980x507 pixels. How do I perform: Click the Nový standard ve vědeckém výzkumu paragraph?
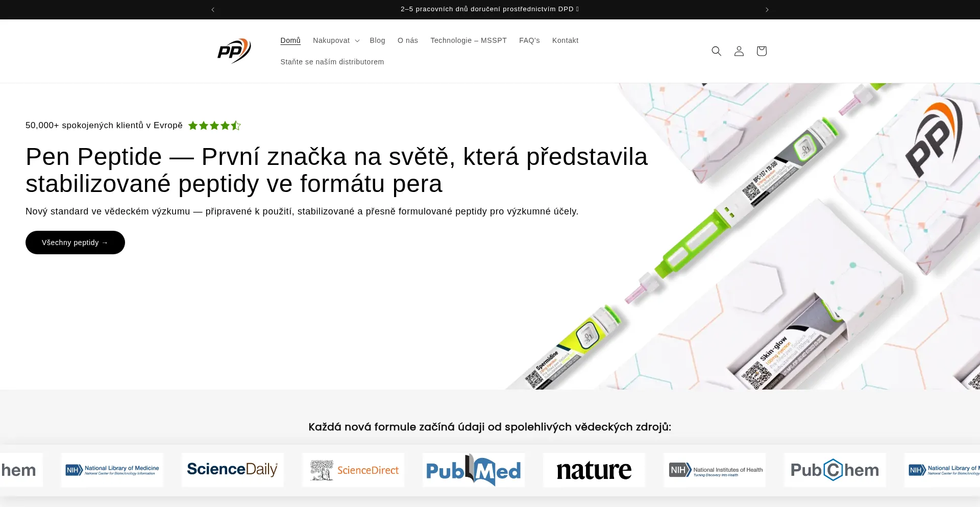[302, 211]
